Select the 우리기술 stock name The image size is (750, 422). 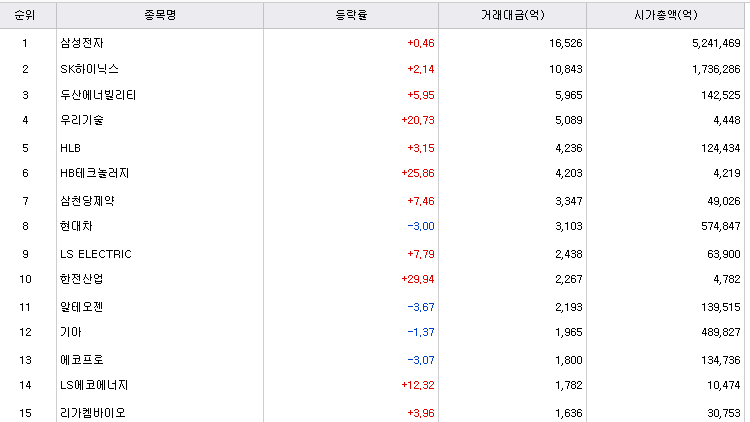pos(82,120)
